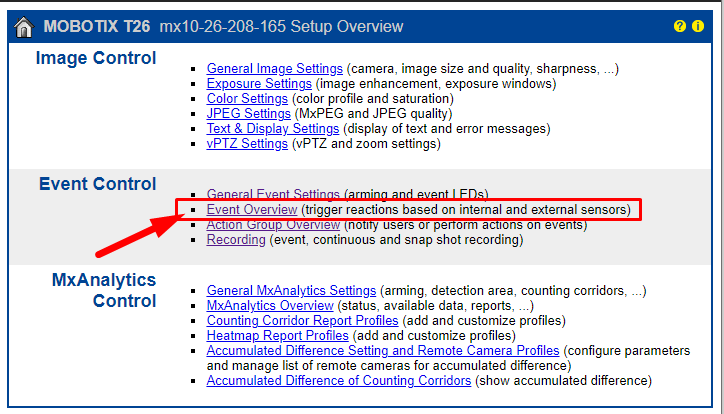Open Action Group Overview

[273, 225]
